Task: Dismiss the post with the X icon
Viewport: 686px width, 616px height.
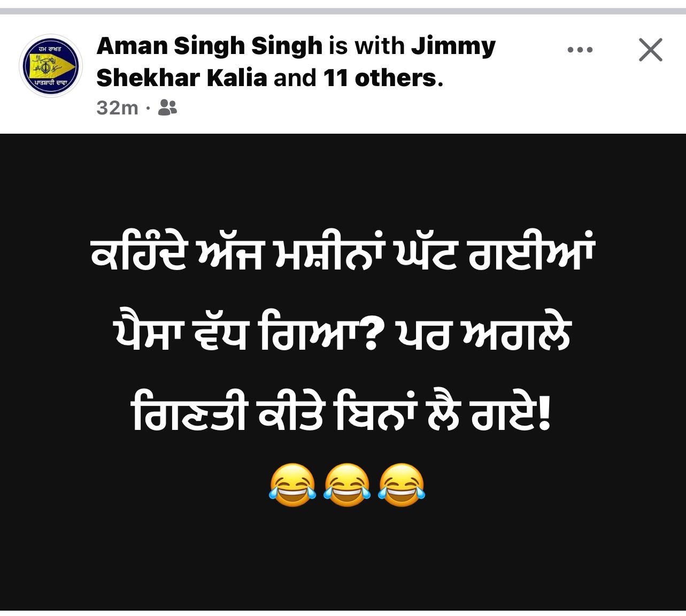Action: [x=651, y=50]
